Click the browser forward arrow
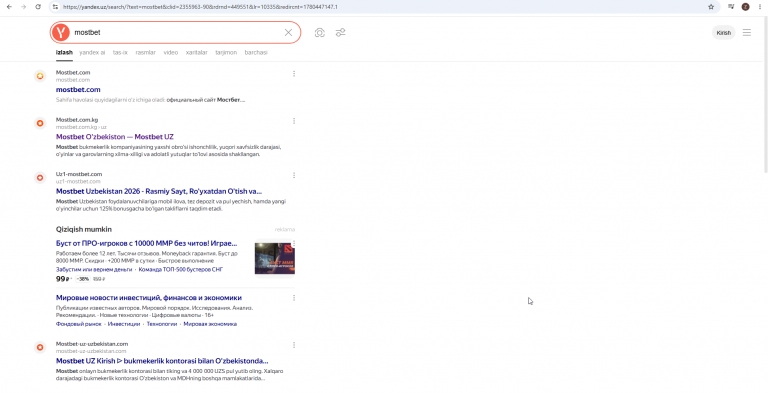The image size is (768, 393). (24, 7)
